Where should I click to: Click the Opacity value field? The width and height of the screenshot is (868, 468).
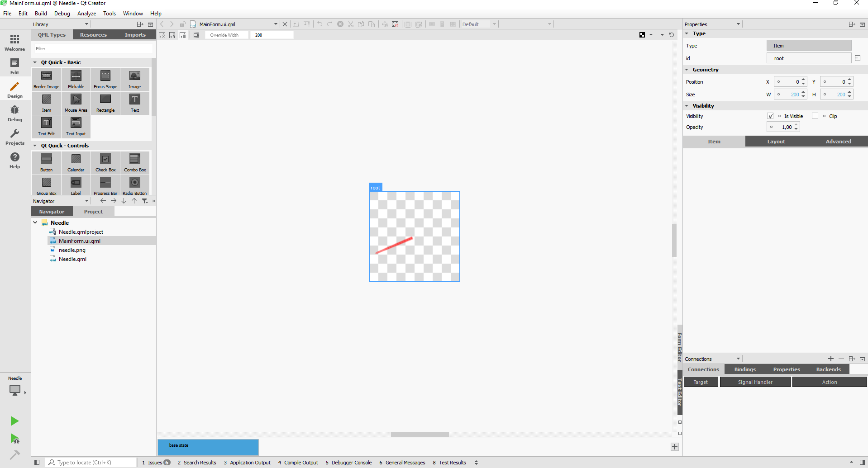click(x=783, y=127)
